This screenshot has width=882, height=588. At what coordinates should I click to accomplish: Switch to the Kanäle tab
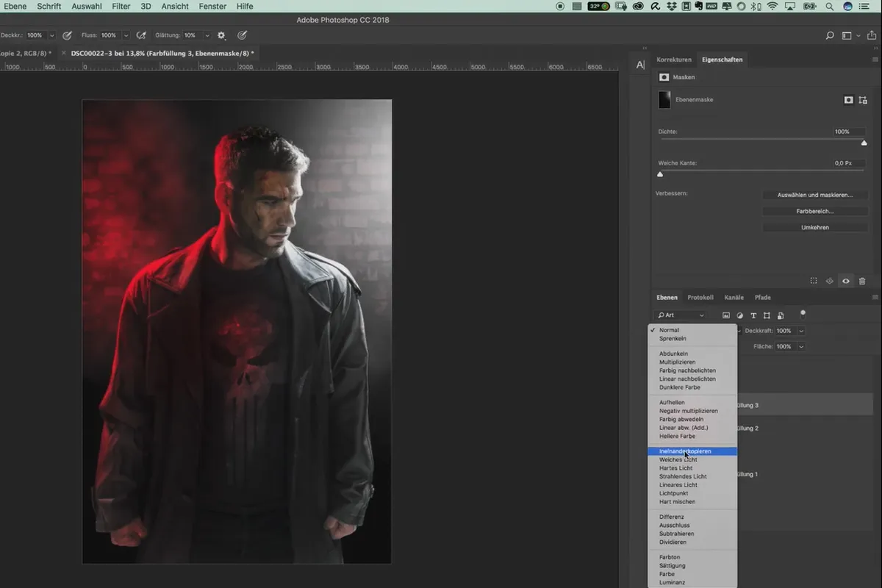[734, 298]
